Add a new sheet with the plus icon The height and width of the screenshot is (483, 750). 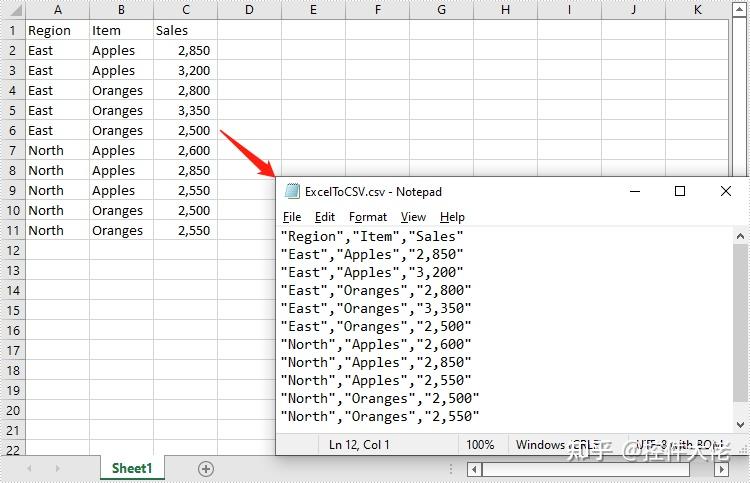coord(206,469)
